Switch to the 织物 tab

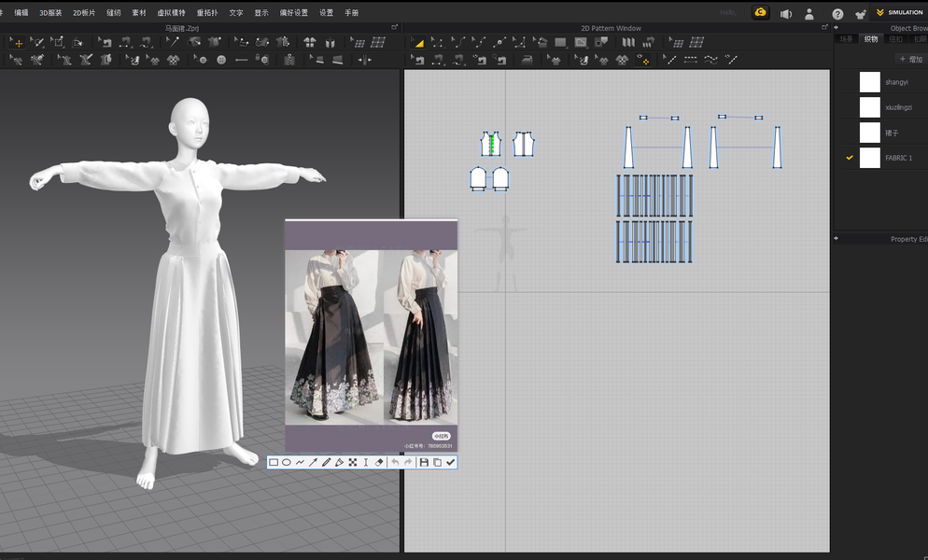point(871,39)
